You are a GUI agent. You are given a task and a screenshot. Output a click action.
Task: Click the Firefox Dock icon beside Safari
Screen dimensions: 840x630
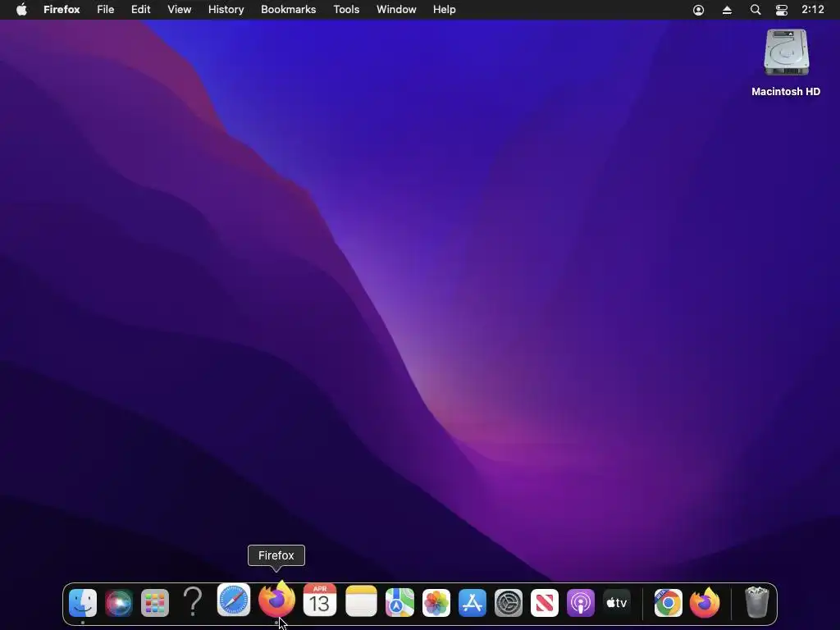point(276,599)
